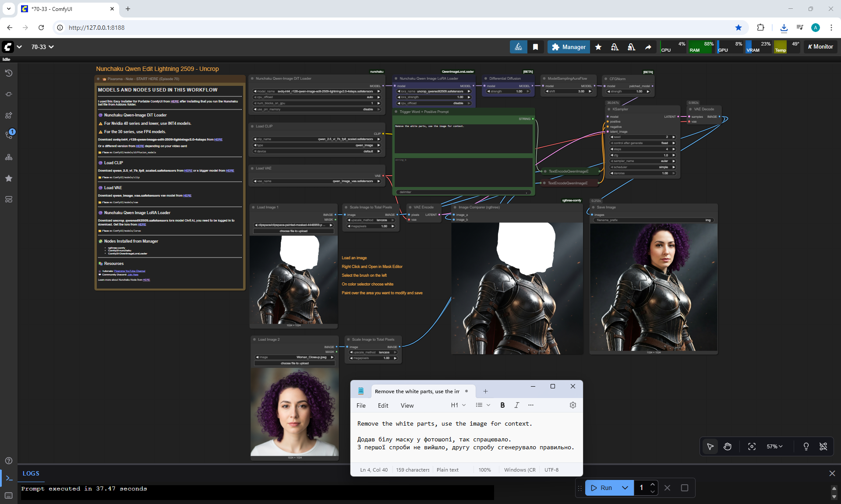The width and height of the screenshot is (841, 504).
Task: Click the Run button
Action: pos(602,488)
